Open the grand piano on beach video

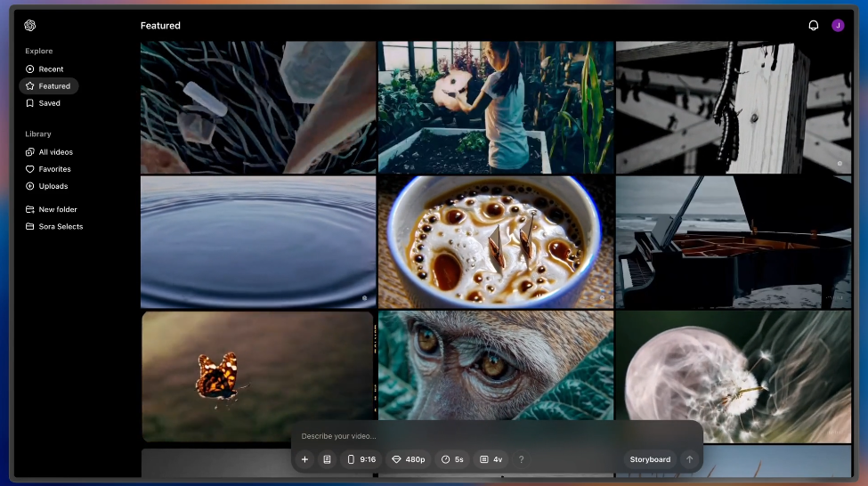tap(734, 242)
